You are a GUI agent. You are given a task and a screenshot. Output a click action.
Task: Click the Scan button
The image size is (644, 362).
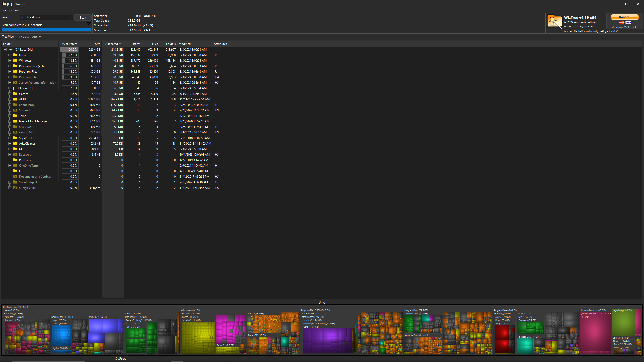pos(83,17)
